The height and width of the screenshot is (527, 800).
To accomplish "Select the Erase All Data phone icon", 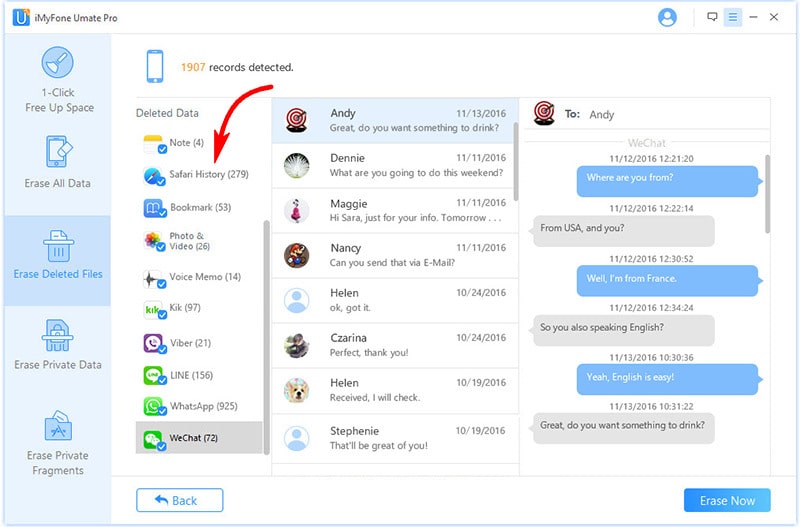I will click(59, 152).
